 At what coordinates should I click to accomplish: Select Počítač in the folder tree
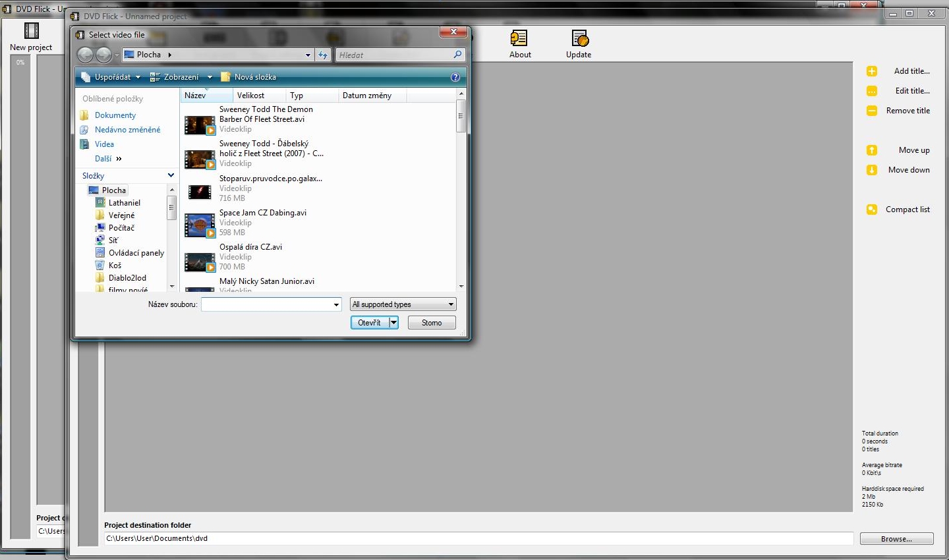121,228
